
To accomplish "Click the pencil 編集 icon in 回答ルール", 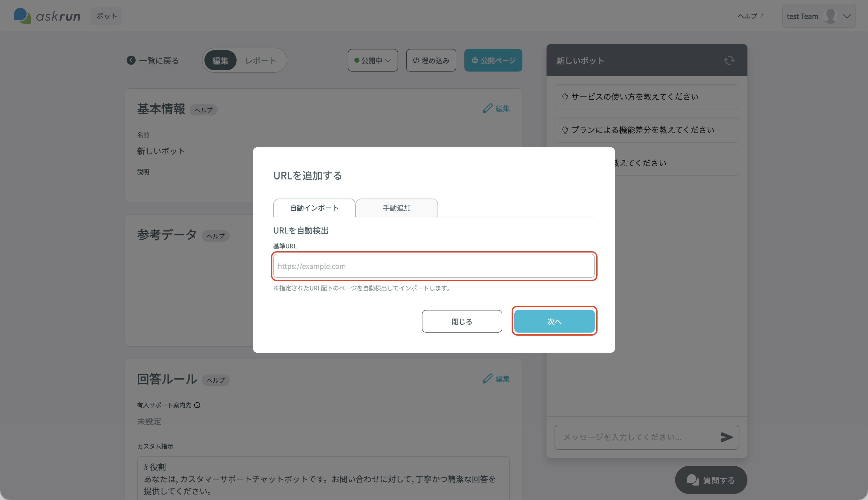I will click(487, 379).
